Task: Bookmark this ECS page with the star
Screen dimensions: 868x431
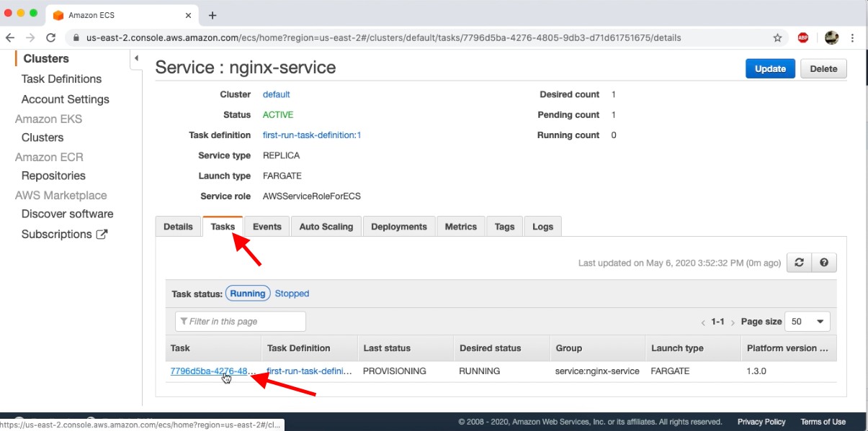Action: pyautogui.click(x=777, y=37)
